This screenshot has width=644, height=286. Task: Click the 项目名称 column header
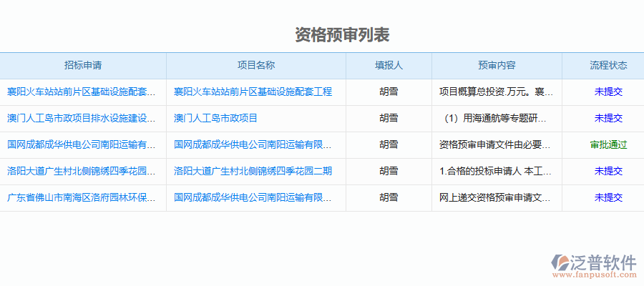(256, 65)
